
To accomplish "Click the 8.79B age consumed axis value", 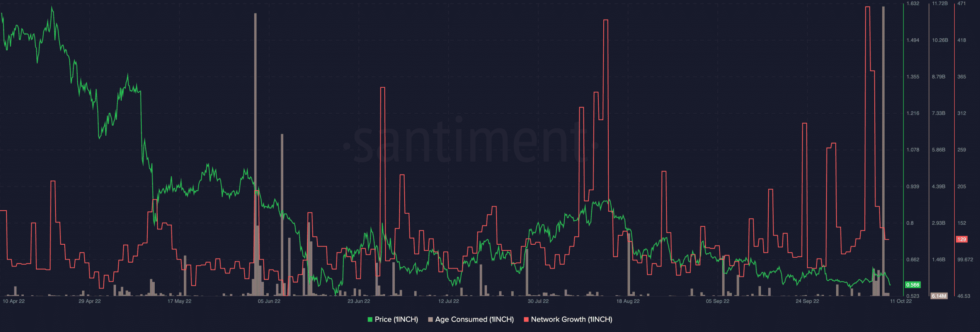I will 939,77.
